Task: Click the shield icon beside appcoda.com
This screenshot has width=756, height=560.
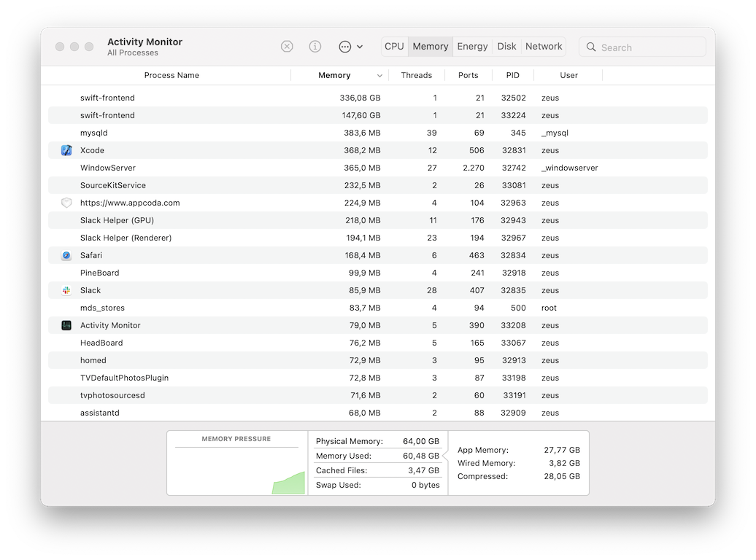Action: pos(66,203)
